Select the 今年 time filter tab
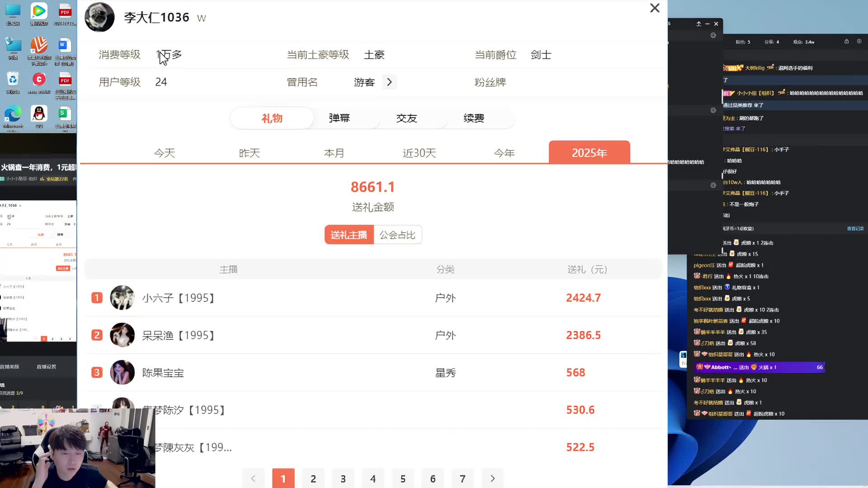This screenshot has height=488, width=868. (x=504, y=153)
